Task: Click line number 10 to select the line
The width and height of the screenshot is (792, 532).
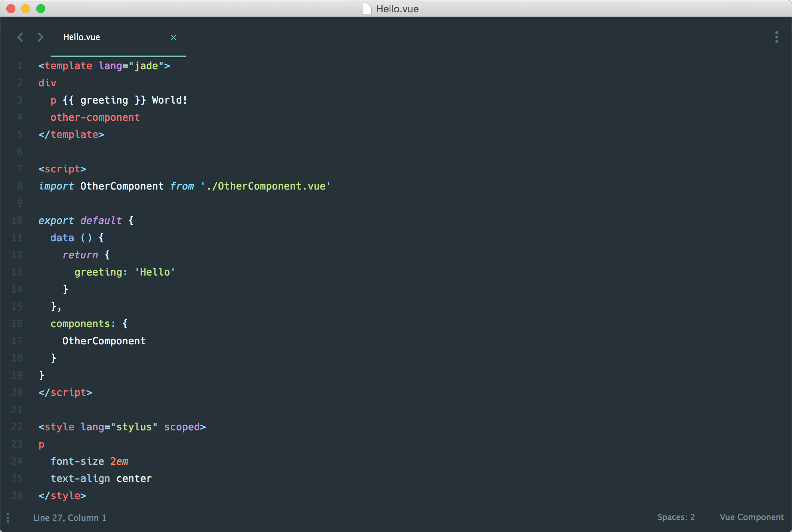Action: click(x=16, y=221)
